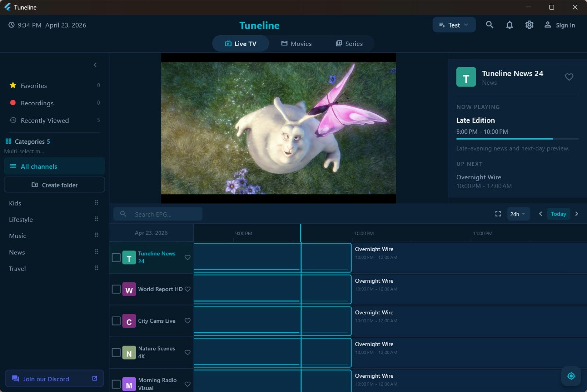Screen dimensions: 587x392
Task: Open Recently Viewed list
Action: tap(54, 120)
